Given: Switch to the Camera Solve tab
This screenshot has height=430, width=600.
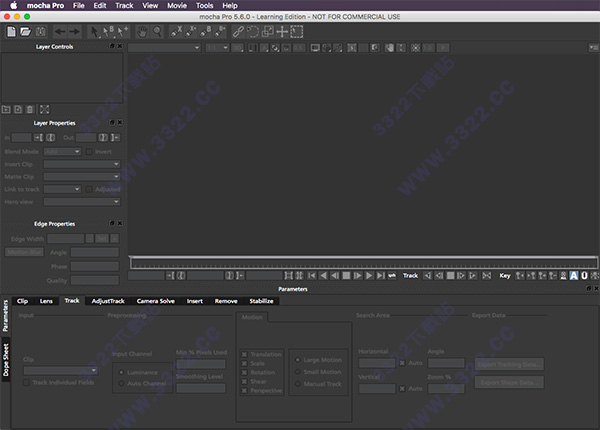Looking at the screenshot, I should click(156, 301).
